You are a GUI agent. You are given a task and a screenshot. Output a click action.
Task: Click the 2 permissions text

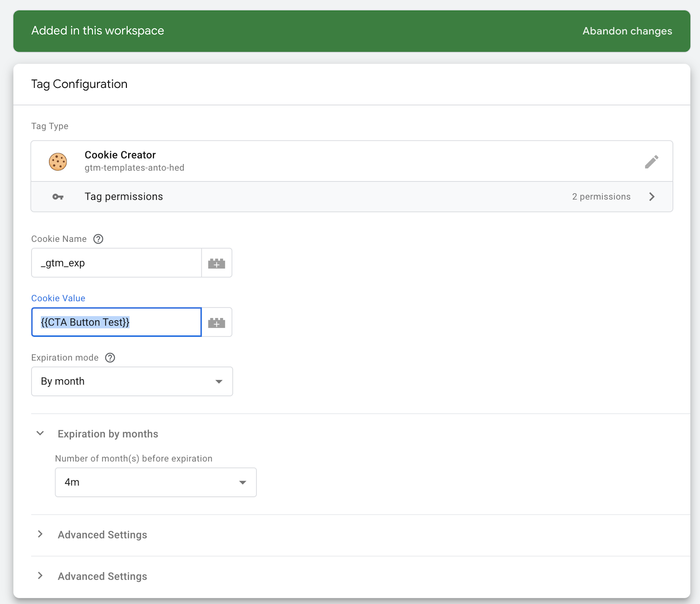click(601, 197)
